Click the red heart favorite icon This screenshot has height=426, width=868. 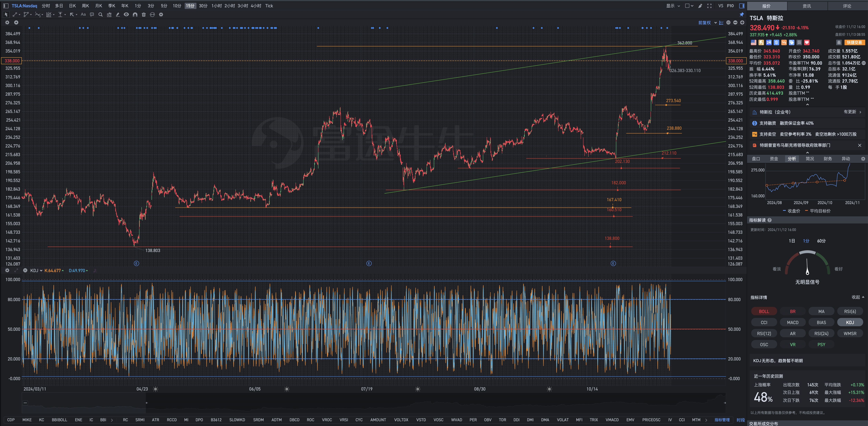tap(807, 42)
